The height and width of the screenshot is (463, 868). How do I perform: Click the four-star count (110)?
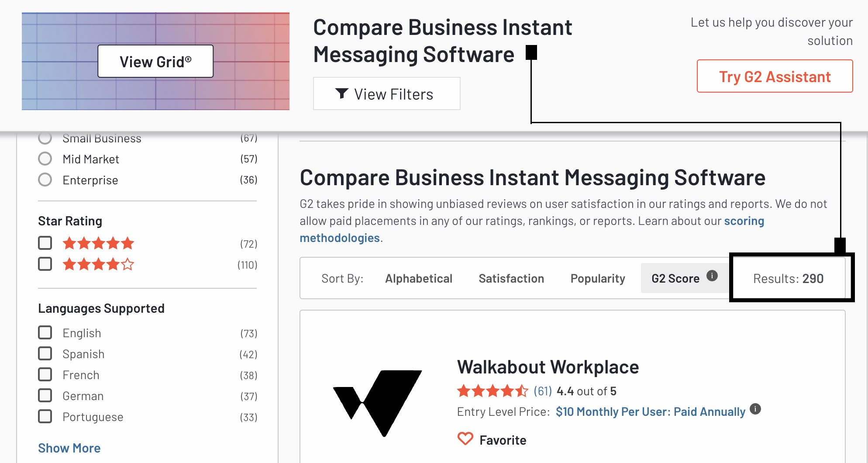click(x=247, y=265)
